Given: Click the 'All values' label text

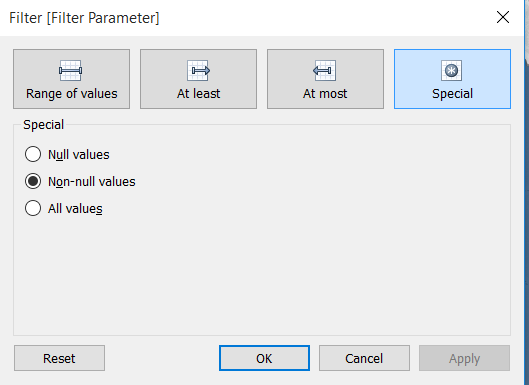Looking at the screenshot, I should 75,209.
